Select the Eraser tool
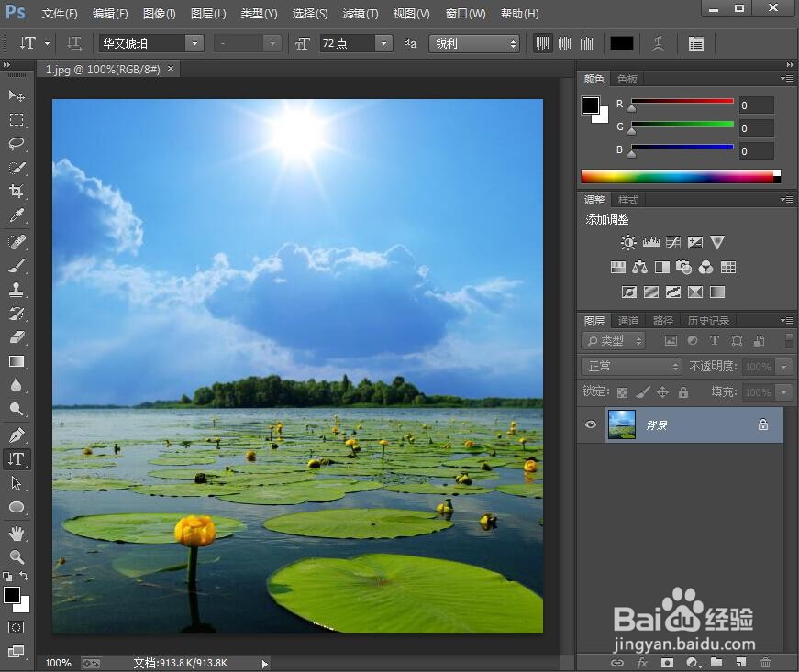 (17, 337)
